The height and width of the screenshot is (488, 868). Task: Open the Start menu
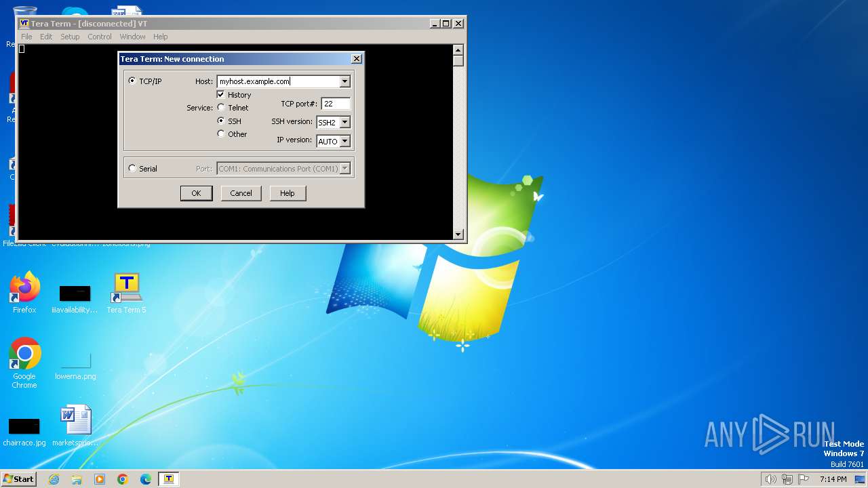(18, 479)
